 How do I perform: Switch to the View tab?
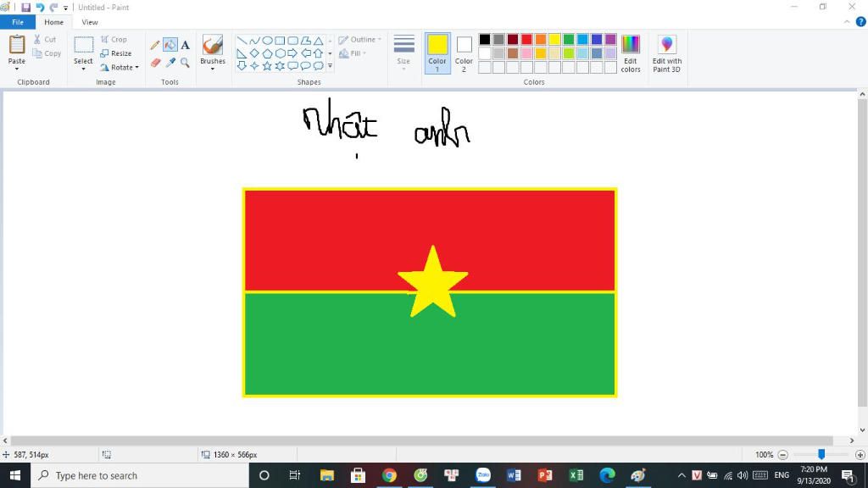point(90,22)
